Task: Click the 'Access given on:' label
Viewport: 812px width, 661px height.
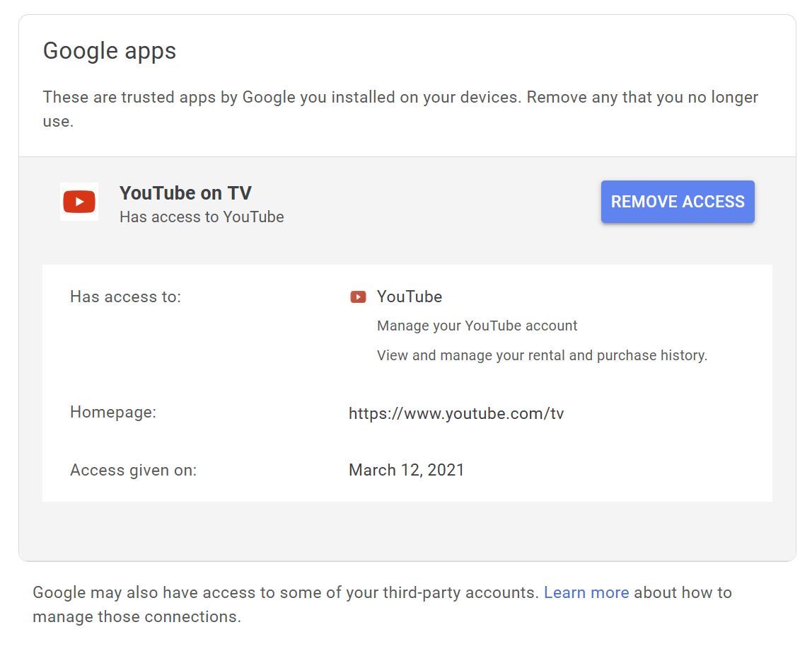Action: coord(133,470)
